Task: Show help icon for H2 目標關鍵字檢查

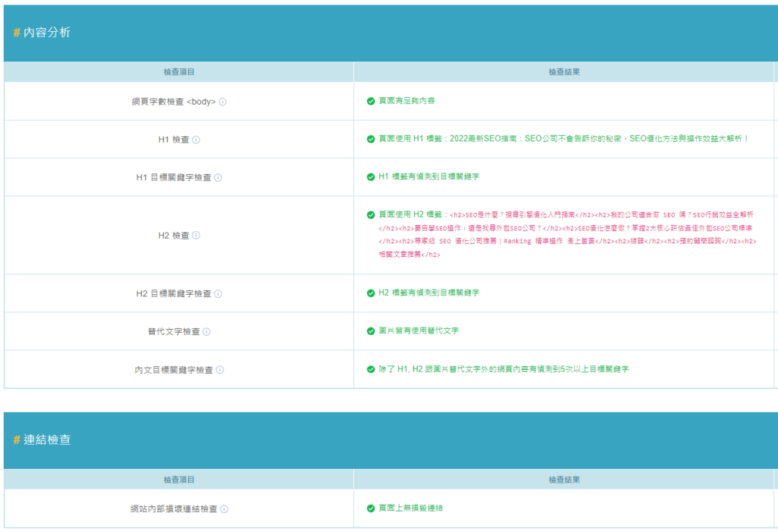Action: [x=218, y=293]
